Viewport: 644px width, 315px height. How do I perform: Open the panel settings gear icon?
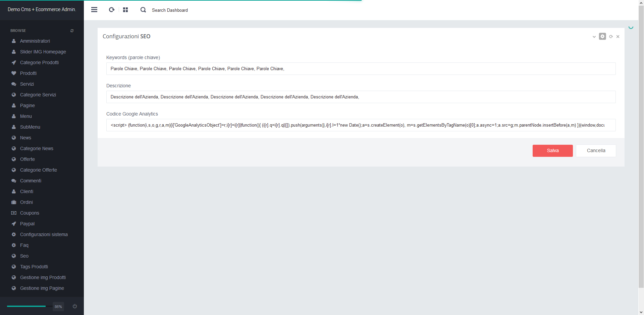pos(602,36)
